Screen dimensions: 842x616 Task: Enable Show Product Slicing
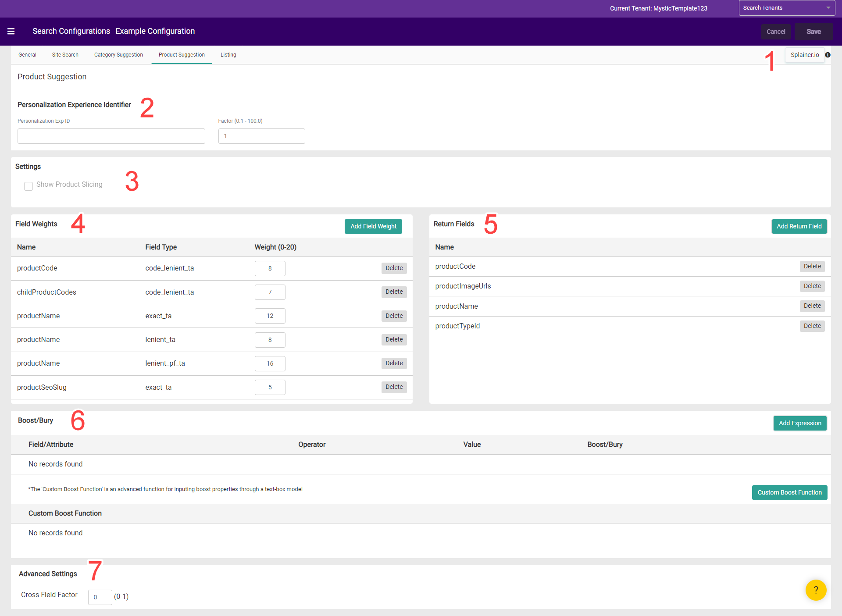[28, 186]
